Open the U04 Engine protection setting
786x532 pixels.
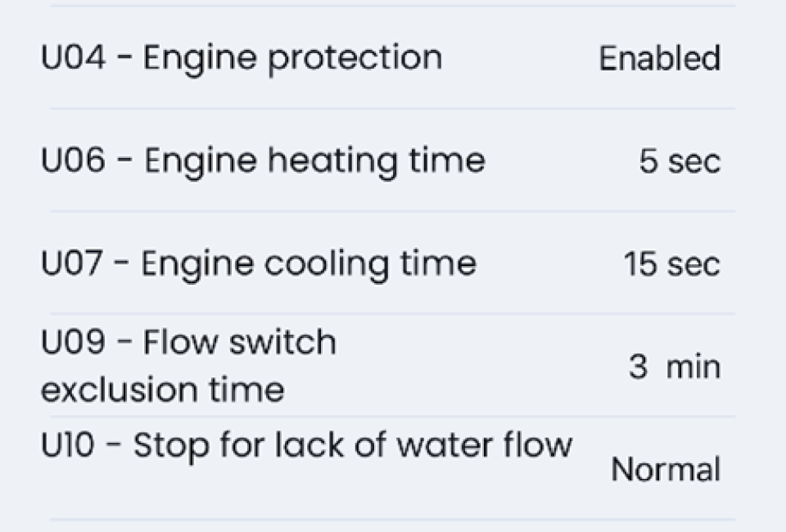(242, 58)
